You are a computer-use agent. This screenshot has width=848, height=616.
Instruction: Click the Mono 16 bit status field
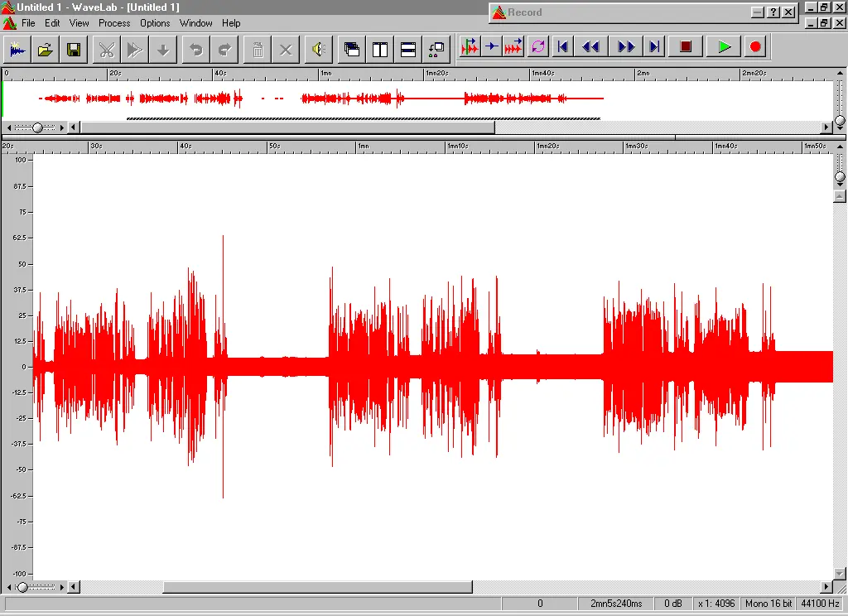(x=768, y=604)
